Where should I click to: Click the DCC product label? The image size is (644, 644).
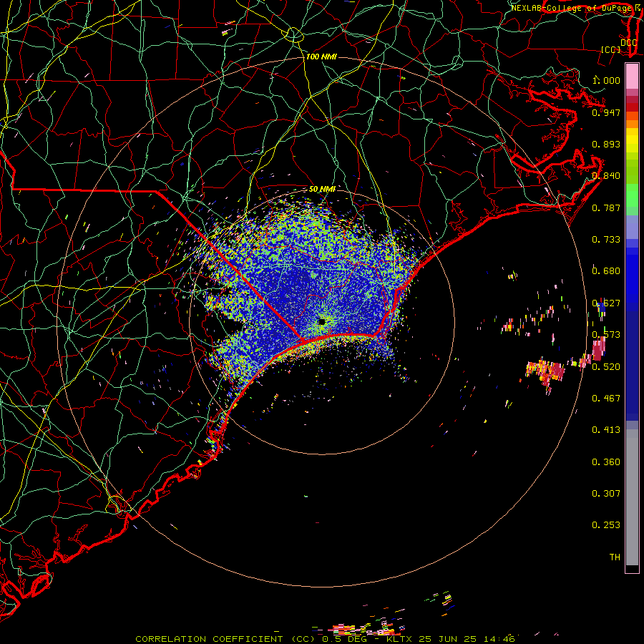[x=628, y=43]
